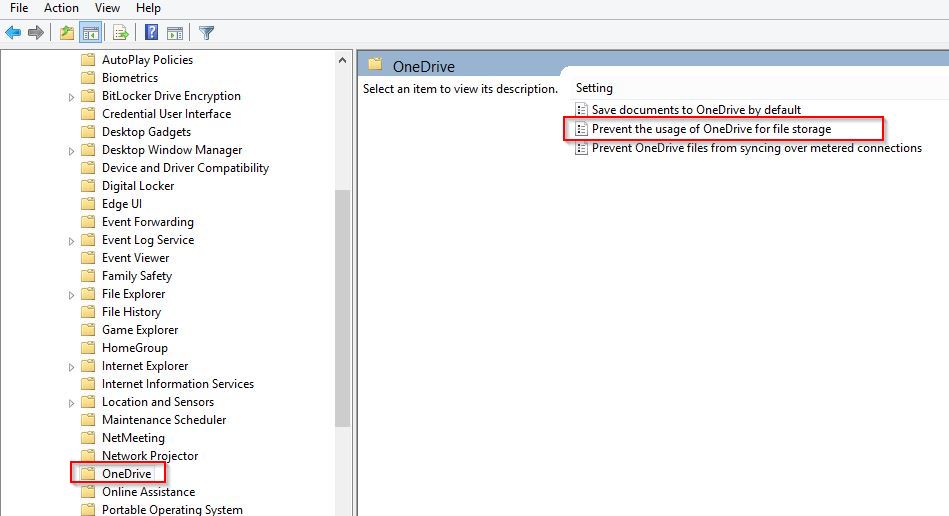Click the tree pane vertical scrollbar thumb
The width and height of the screenshot is (949, 516).
click(343, 309)
